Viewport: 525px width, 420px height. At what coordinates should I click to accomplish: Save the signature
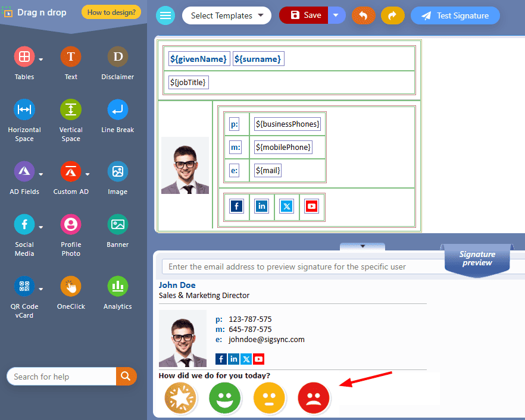[x=304, y=15]
